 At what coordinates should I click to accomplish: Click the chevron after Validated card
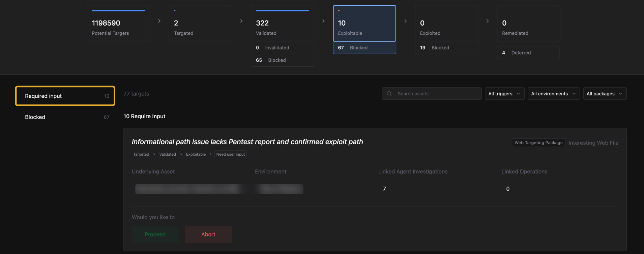(323, 21)
